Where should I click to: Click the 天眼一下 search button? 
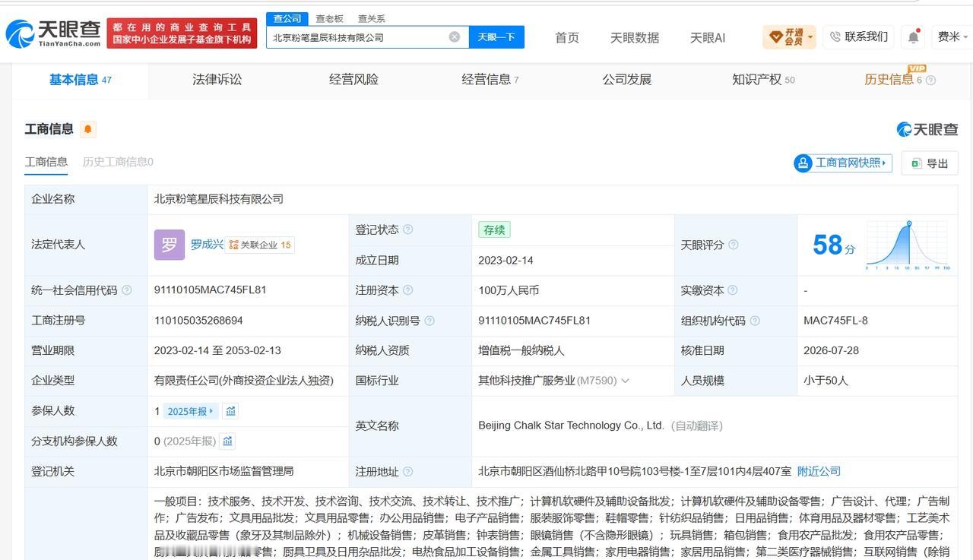point(496,36)
